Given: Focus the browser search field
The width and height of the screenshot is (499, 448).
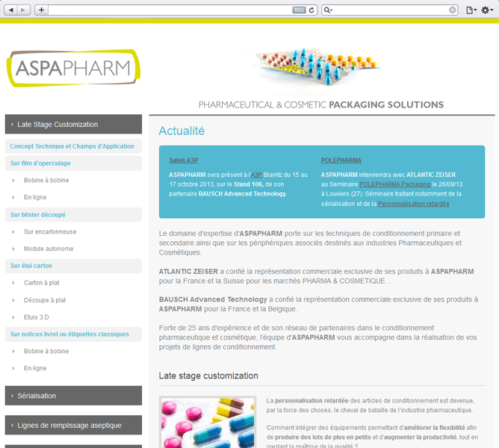Looking at the screenshot, I should click(x=390, y=10).
